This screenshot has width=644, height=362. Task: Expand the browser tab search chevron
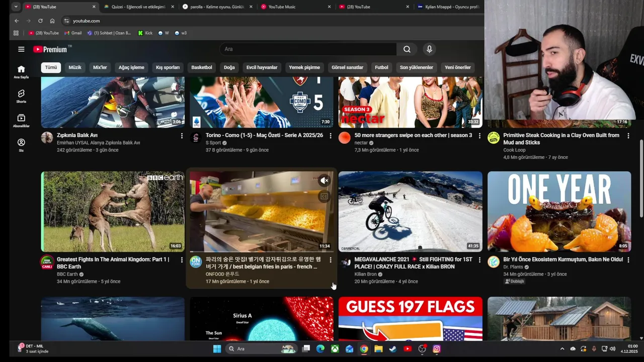tap(16, 7)
